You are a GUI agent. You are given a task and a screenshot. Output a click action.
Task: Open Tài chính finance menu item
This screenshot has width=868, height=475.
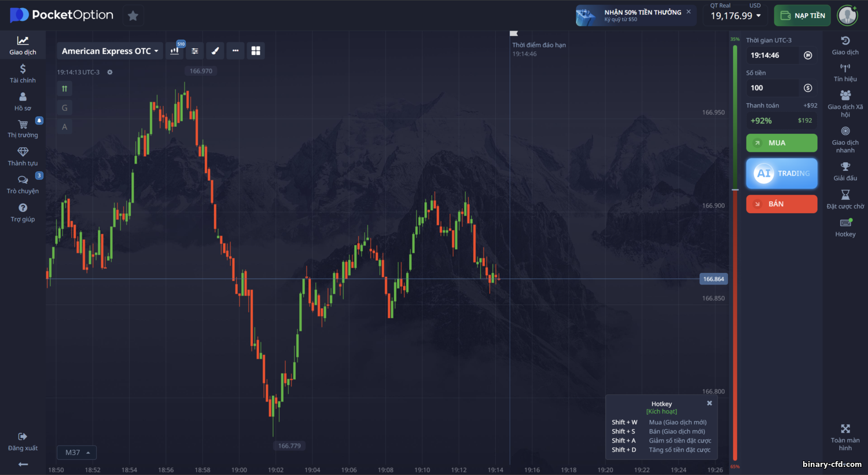pyautogui.click(x=23, y=74)
